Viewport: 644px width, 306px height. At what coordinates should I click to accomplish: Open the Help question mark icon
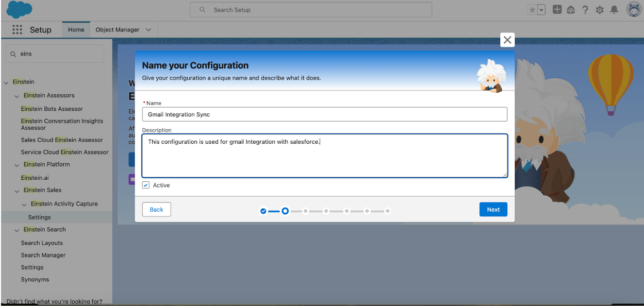pos(585,10)
